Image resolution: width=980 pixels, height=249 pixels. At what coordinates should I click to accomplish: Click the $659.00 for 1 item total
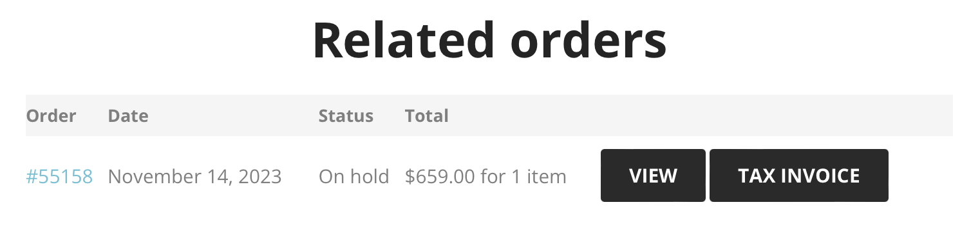click(485, 176)
